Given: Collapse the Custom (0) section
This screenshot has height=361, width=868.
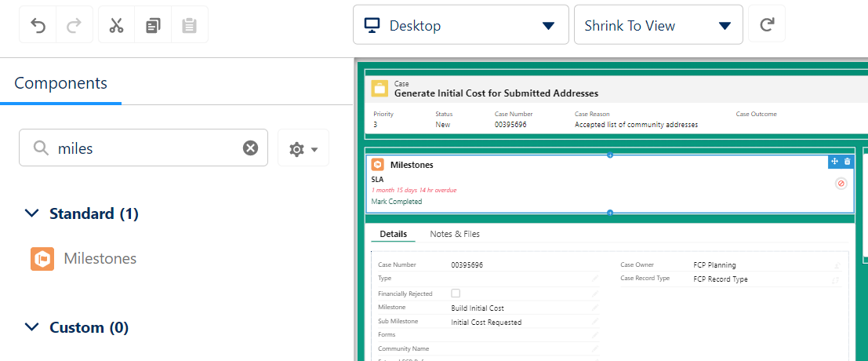Looking at the screenshot, I should pos(33,328).
